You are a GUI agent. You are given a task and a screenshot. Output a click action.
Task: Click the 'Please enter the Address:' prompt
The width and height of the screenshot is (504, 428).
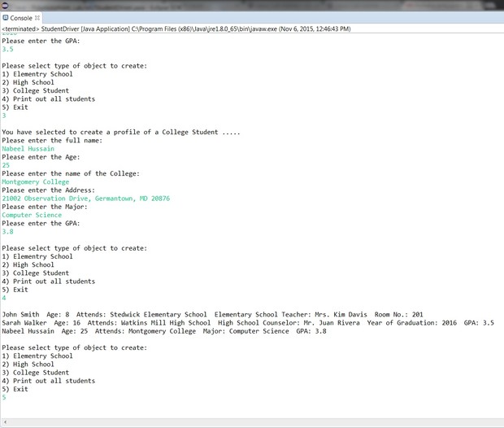coord(48,190)
